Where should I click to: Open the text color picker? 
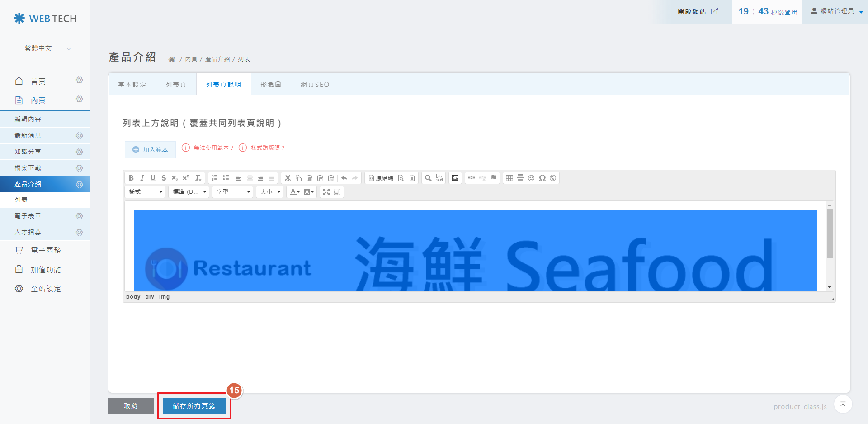(295, 192)
